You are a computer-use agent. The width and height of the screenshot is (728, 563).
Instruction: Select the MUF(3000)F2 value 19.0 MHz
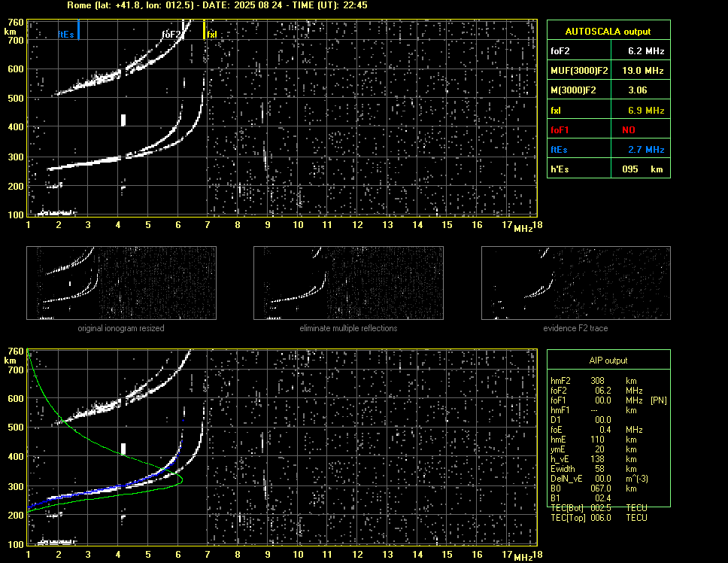coord(642,71)
